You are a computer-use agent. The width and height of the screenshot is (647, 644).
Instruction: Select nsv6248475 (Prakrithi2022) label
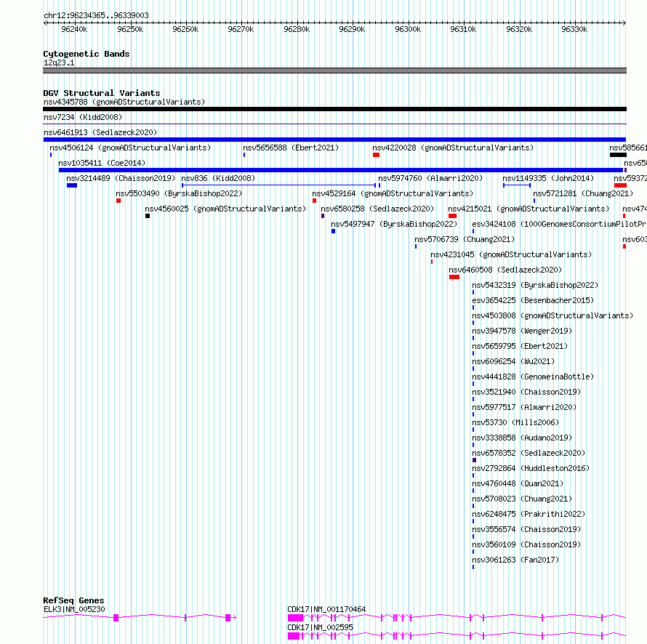click(529, 514)
